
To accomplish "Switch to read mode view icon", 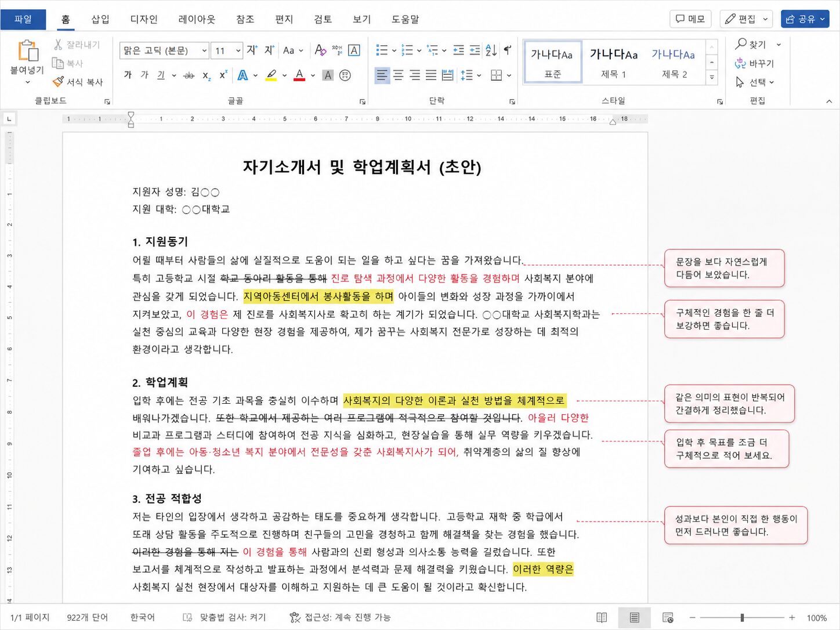I will [x=602, y=617].
